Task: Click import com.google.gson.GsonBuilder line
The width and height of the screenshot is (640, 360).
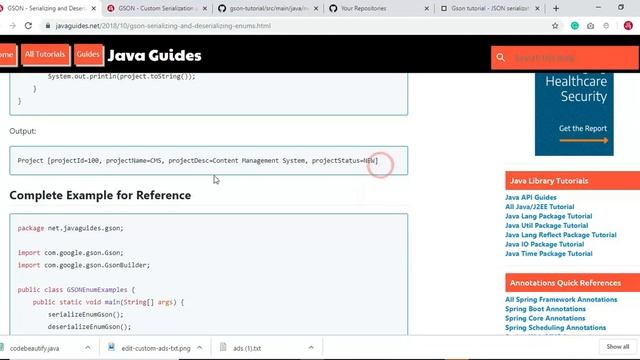Action: [x=84, y=265]
